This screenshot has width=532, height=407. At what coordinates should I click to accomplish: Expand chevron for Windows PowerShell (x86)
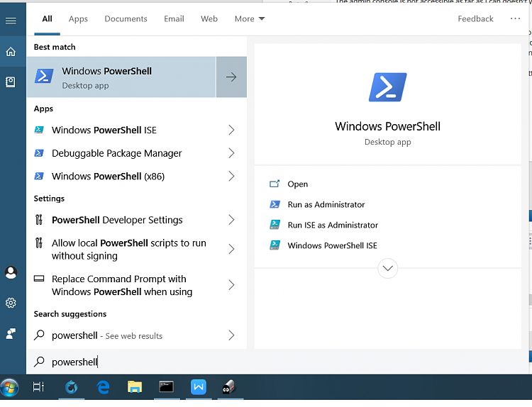[231, 176]
